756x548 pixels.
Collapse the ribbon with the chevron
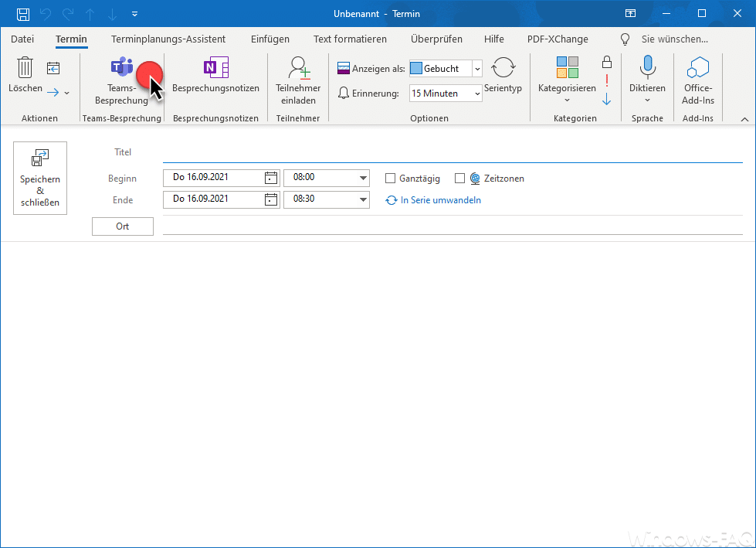745,119
